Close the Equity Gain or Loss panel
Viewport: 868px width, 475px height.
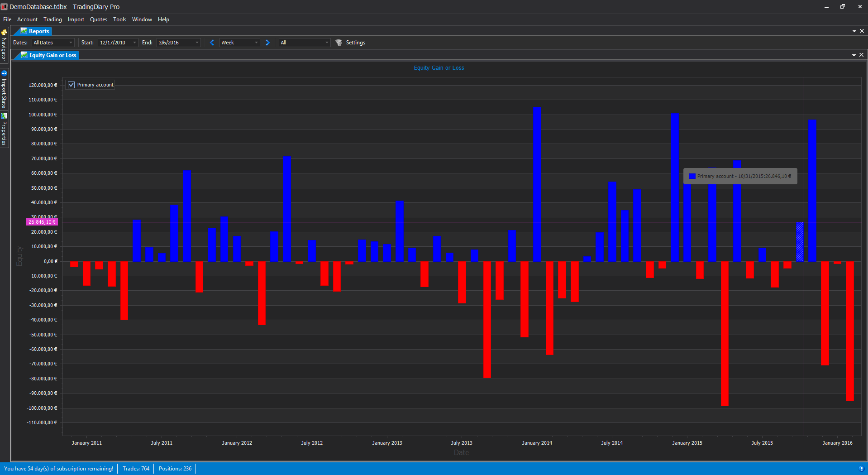point(861,55)
